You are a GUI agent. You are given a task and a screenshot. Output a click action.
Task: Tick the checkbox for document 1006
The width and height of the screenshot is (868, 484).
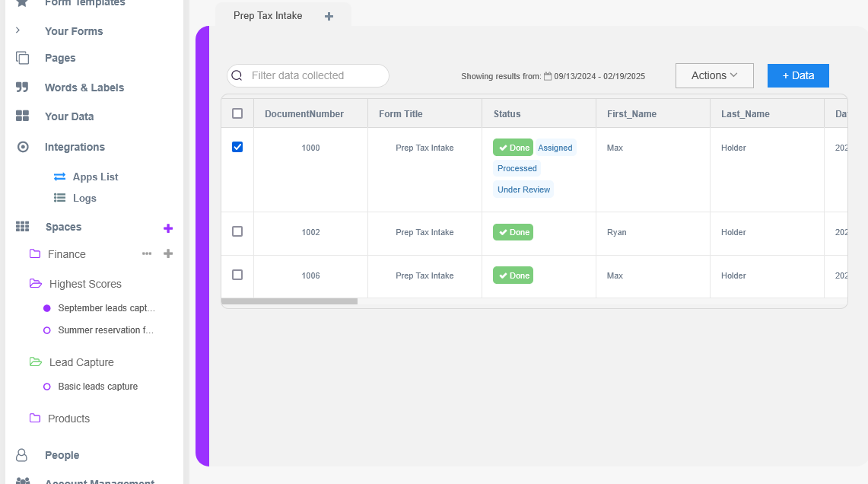(x=237, y=275)
